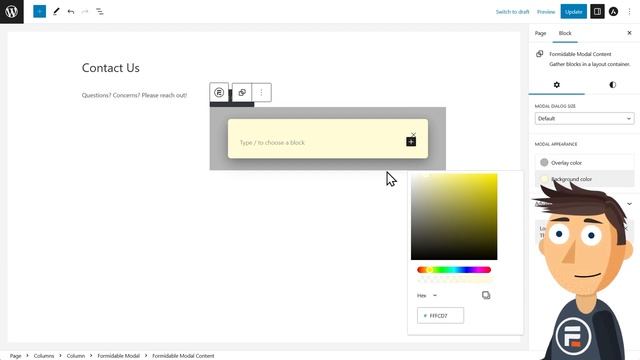Open the editor Options three-dot menu
Image resolution: width=640 pixels, height=360 pixels.
[x=629, y=11]
